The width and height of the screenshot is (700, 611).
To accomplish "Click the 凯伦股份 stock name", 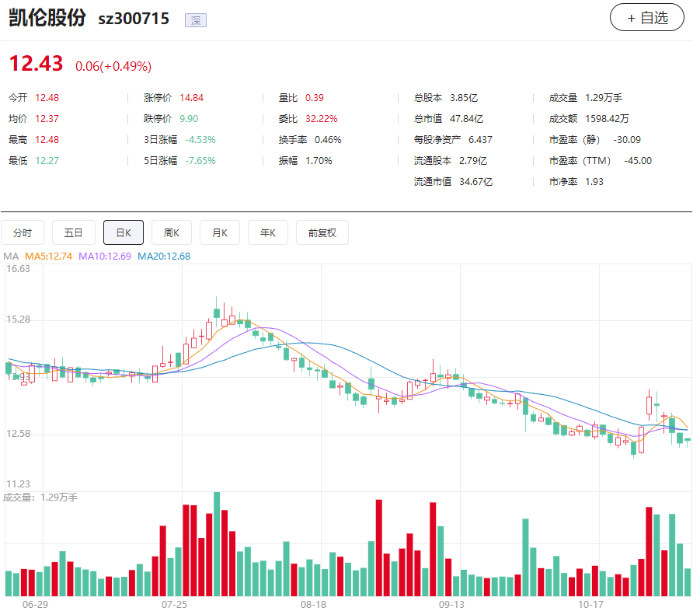I will point(47,19).
